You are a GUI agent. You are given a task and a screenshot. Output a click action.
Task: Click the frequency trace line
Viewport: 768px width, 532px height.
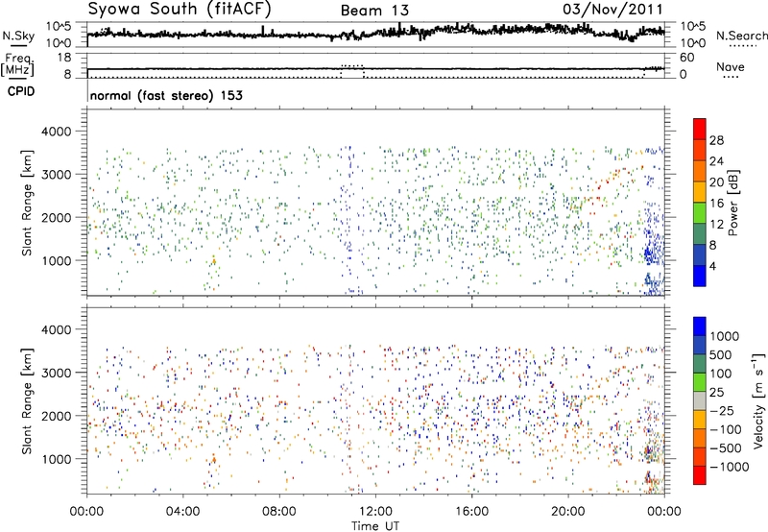click(375, 69)
